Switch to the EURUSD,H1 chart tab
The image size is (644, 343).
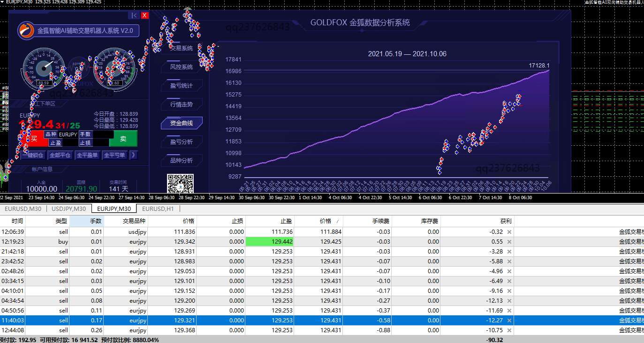(x=158, y=209)
